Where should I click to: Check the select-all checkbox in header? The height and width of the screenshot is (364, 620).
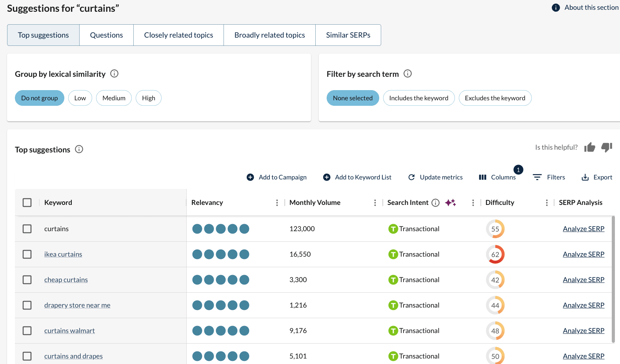tap(27, 203)
